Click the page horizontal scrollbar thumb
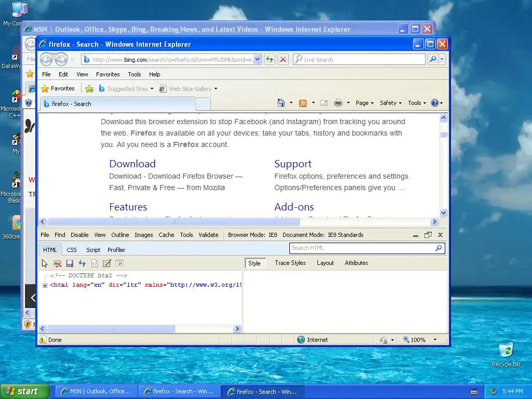Screen dimensions: 532x399 point(174,222)
